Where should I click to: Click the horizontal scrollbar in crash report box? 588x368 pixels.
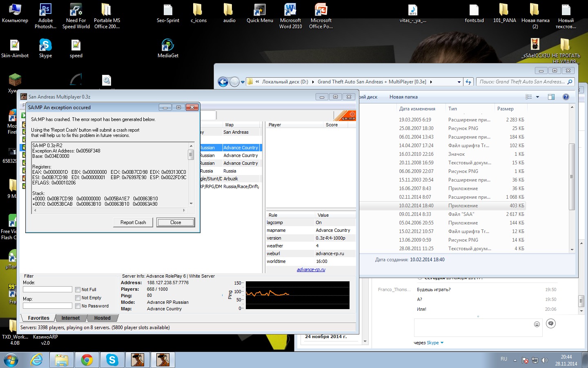(x=109, y=210)
